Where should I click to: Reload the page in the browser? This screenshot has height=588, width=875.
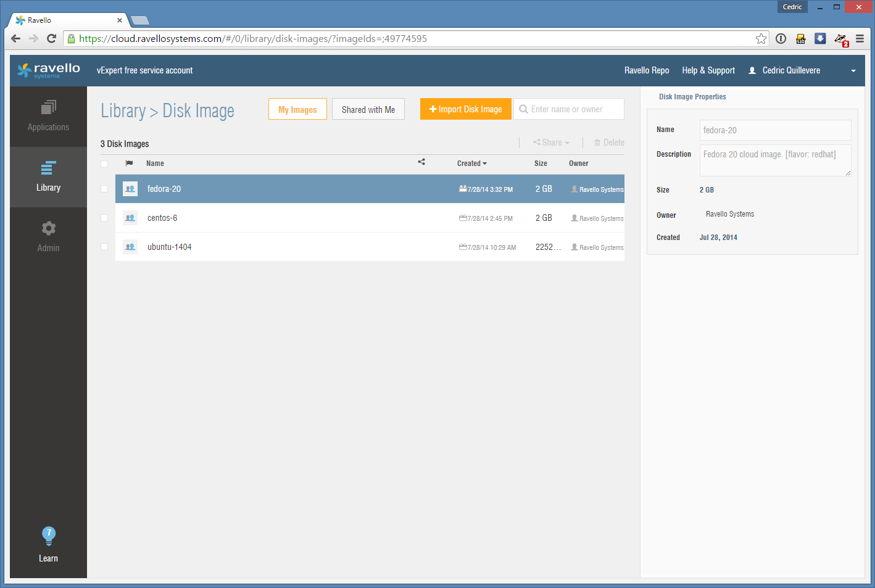[52, 39]
